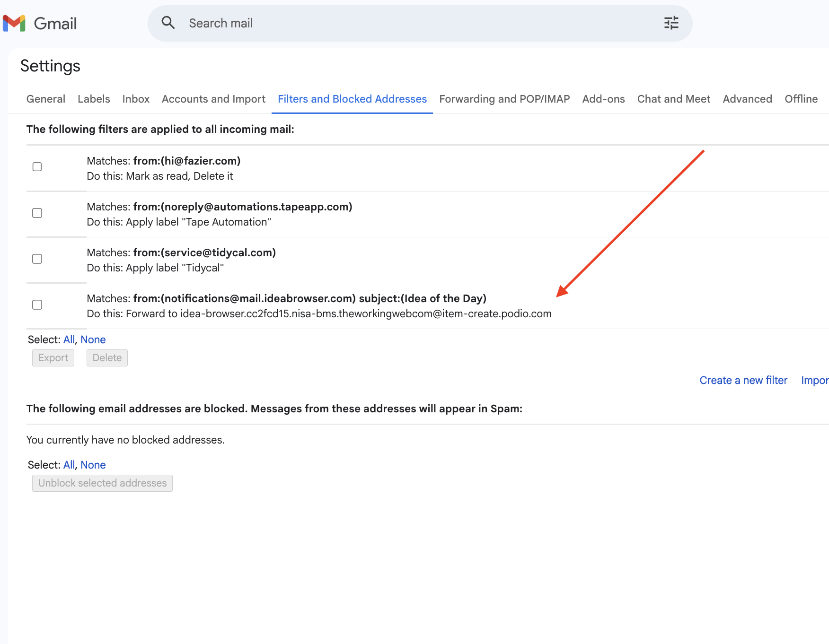Image resolution: width=829 pixels, height=644 pixels.
Task: Switch to the General tab
Action: coord(46,99)
